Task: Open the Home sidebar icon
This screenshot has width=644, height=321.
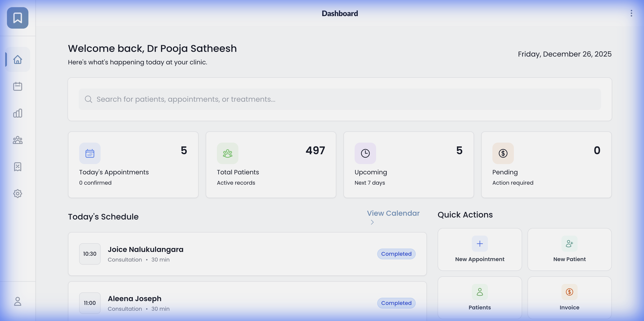Action: pyautogui.click(x=17, y=59)
